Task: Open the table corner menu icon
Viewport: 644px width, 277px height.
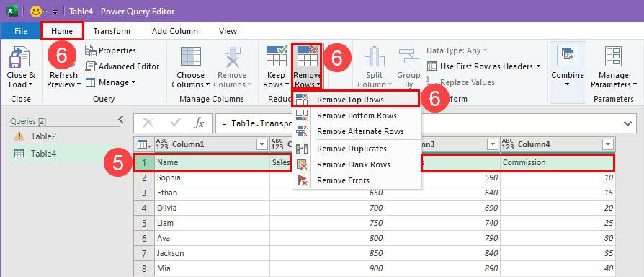Action: 144,145
